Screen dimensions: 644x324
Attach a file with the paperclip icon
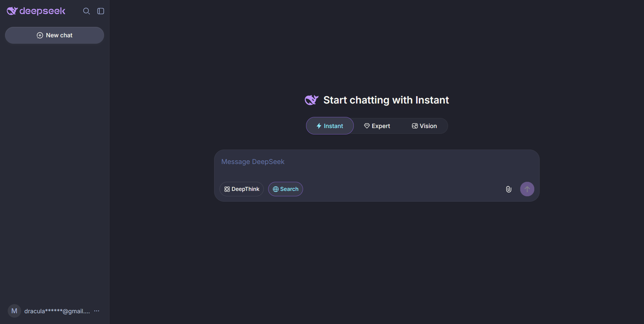tap(509, 189)
